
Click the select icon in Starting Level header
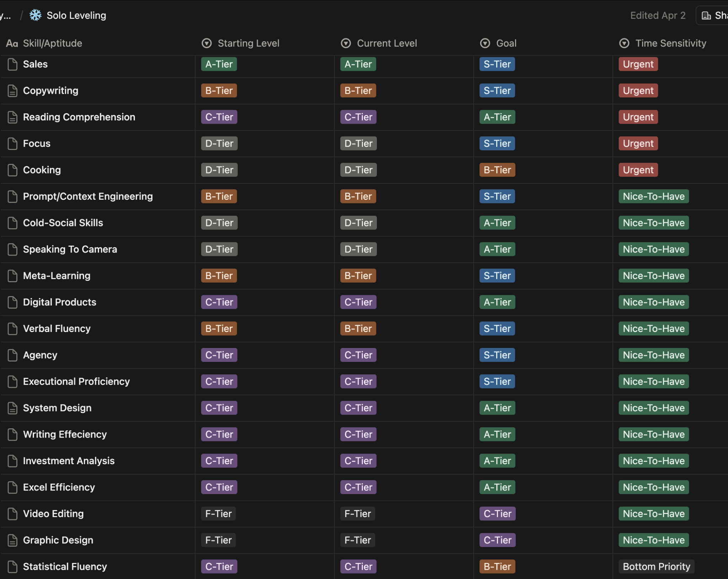pyautogui.click(x=207, y=43)
